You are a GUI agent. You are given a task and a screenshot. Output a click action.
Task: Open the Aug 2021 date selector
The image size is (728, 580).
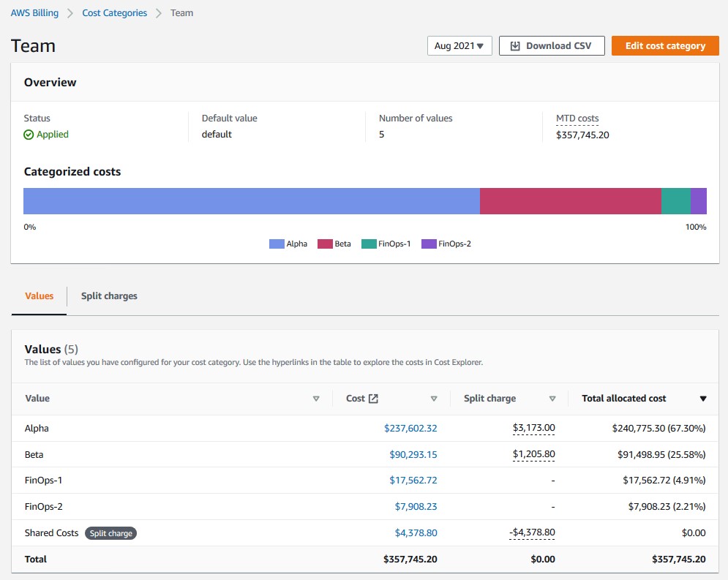[459, 45]
